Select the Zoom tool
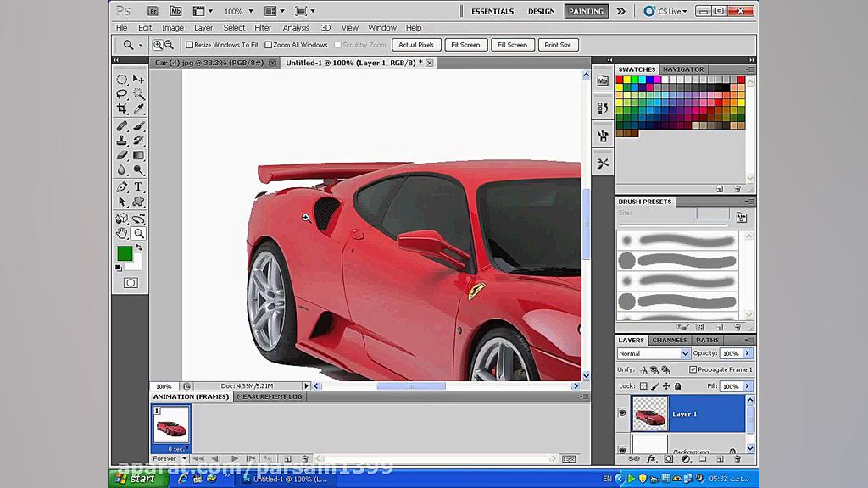This screenshot has width=868, height=488. (136, 233)
